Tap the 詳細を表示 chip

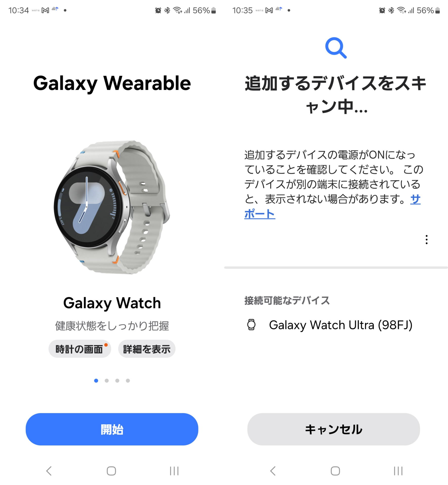[x=147, y=349]
